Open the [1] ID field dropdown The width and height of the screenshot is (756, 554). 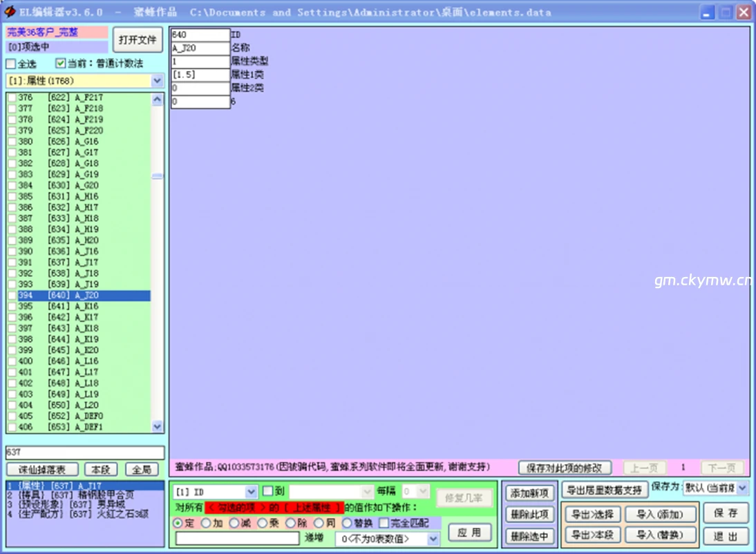[x=251, y=492]
